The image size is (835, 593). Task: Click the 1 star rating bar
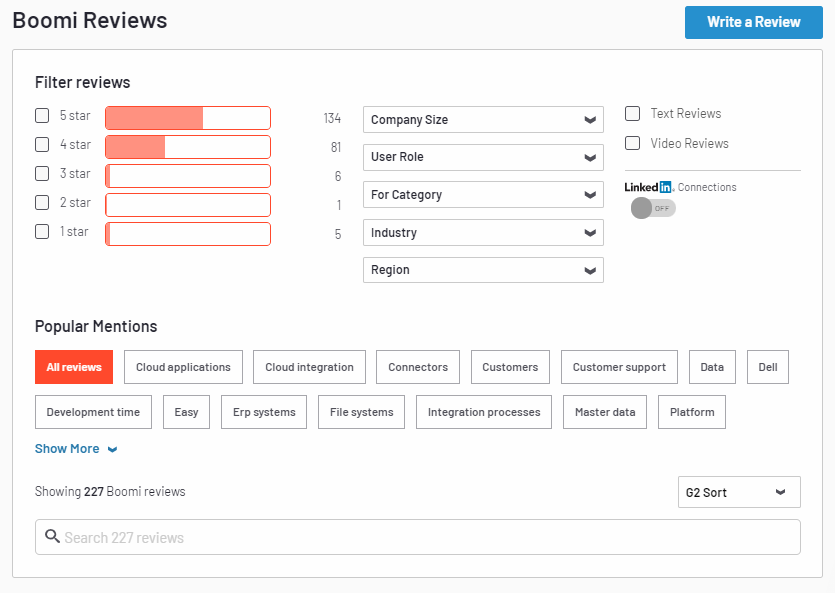click(x=188, y=234)
